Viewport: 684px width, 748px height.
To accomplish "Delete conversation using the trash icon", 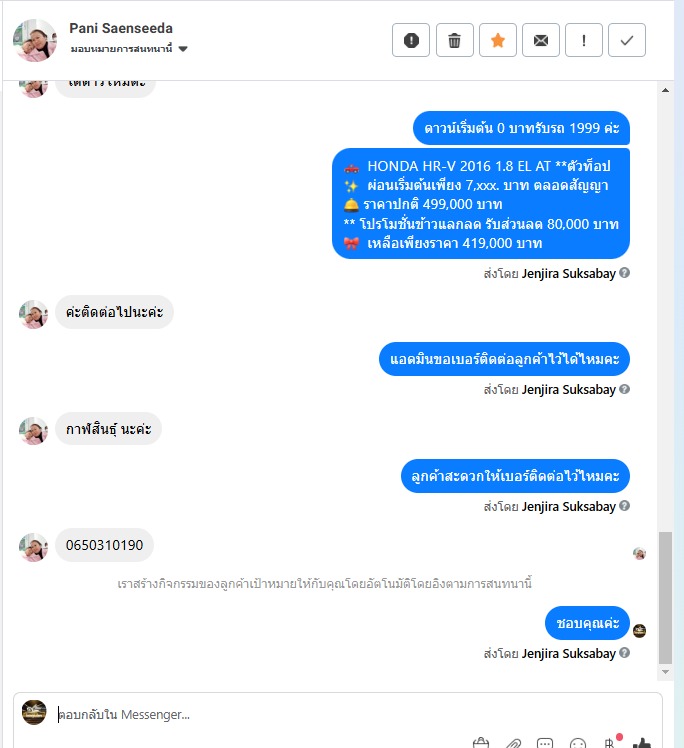I will click(455, 40).
